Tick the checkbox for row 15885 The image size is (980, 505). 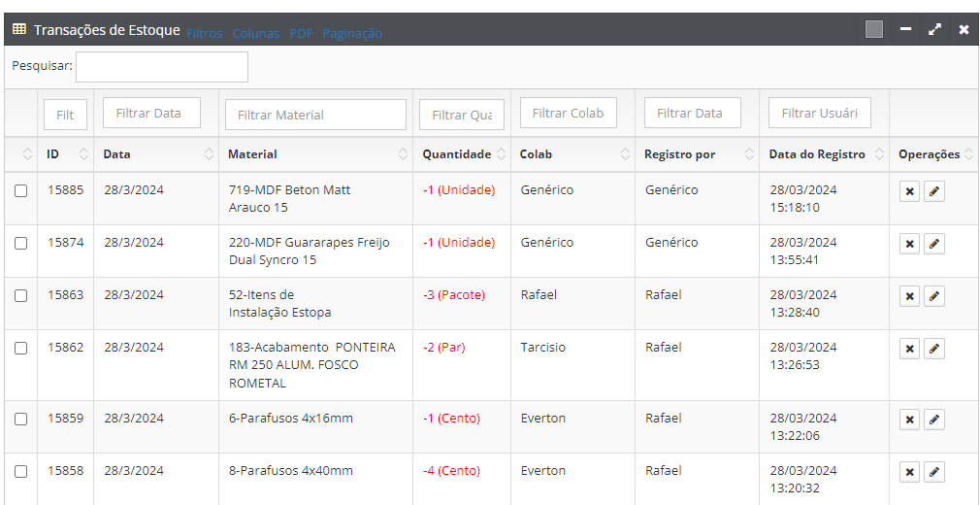21,191
